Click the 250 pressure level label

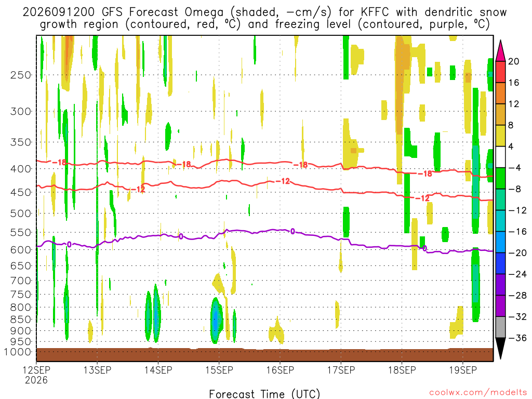coord(21,75)
